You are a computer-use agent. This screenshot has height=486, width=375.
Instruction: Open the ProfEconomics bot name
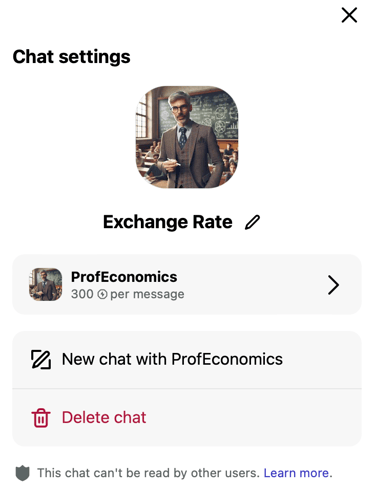click(x=124, y=277)
